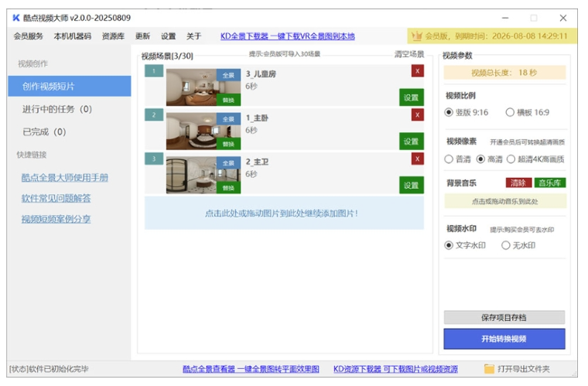
Task: Click the 替换 badge on the 3_儿童房 thumbnail
Action: 228,100
